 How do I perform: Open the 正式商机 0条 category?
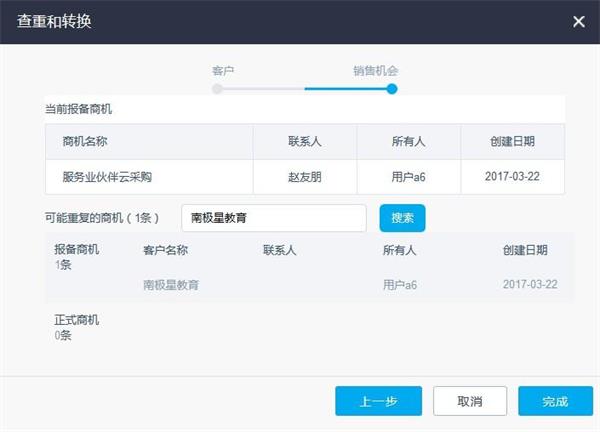coord(77,327)
